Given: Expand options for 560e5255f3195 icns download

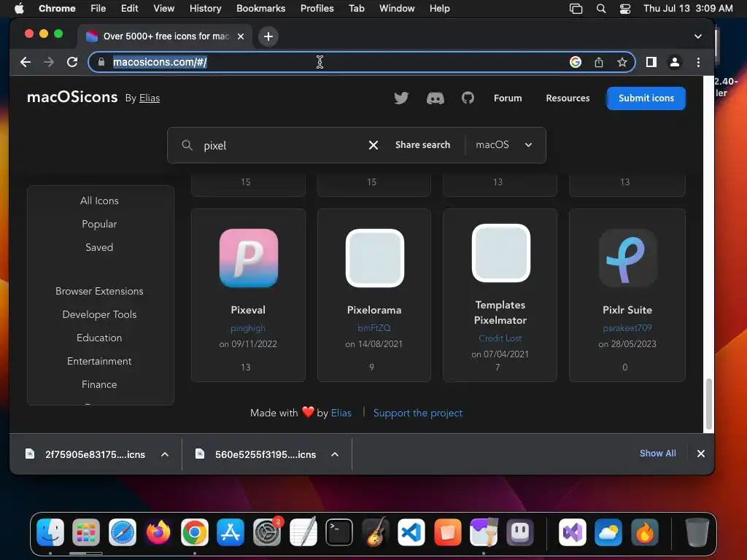Looking at the screenshot, I should 335,454.
